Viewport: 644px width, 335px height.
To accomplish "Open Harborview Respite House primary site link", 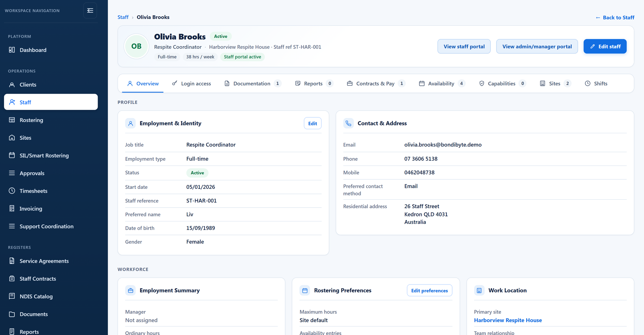I will (x=508, y=320).
